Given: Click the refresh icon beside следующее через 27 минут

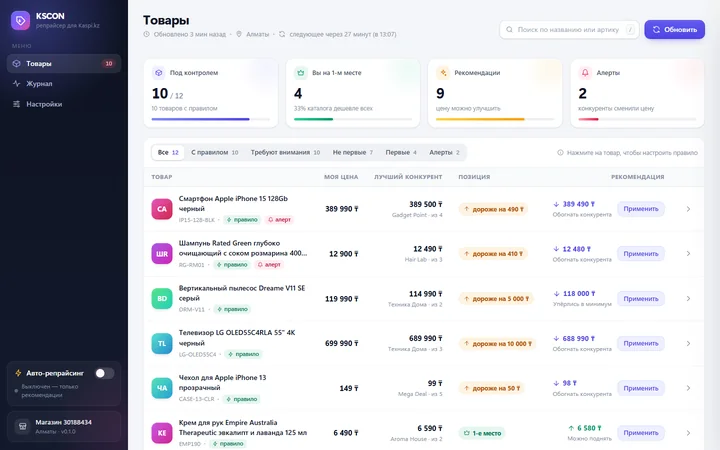Looking at the screenshot, I should point(282,34).
